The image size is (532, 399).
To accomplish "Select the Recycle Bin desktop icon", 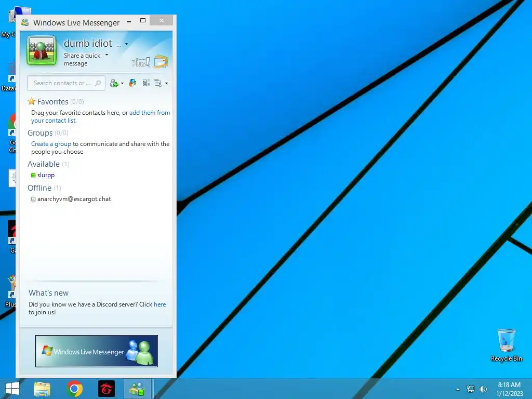I will point(506,345).
